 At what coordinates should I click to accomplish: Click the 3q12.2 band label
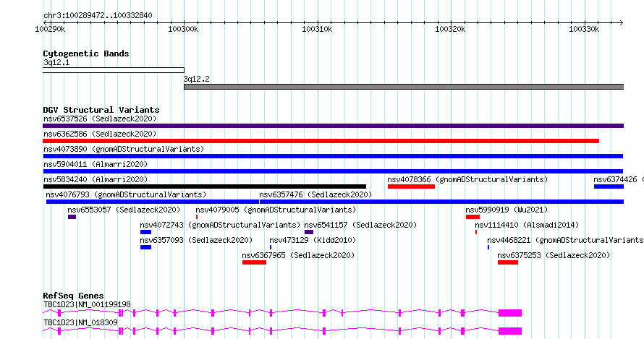(x=196, y=79)
